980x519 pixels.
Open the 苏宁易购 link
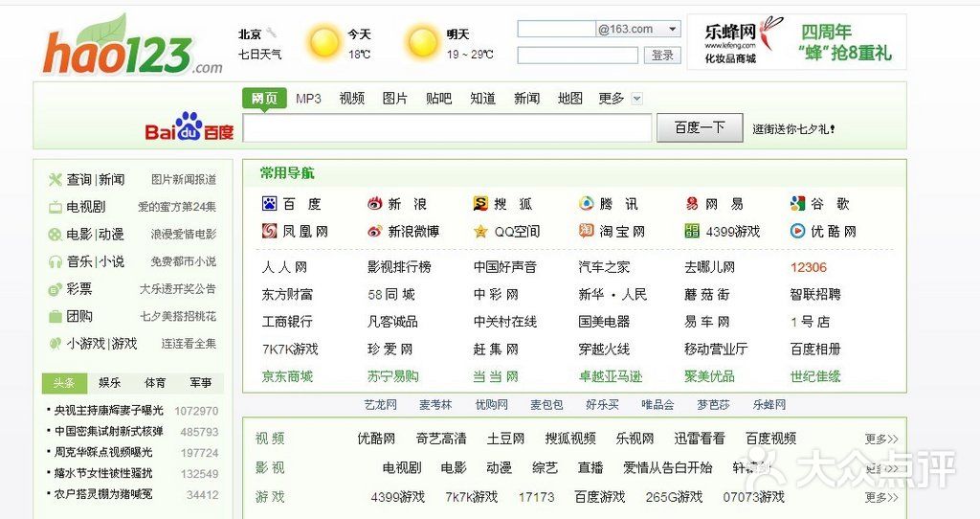click(393, 376)
